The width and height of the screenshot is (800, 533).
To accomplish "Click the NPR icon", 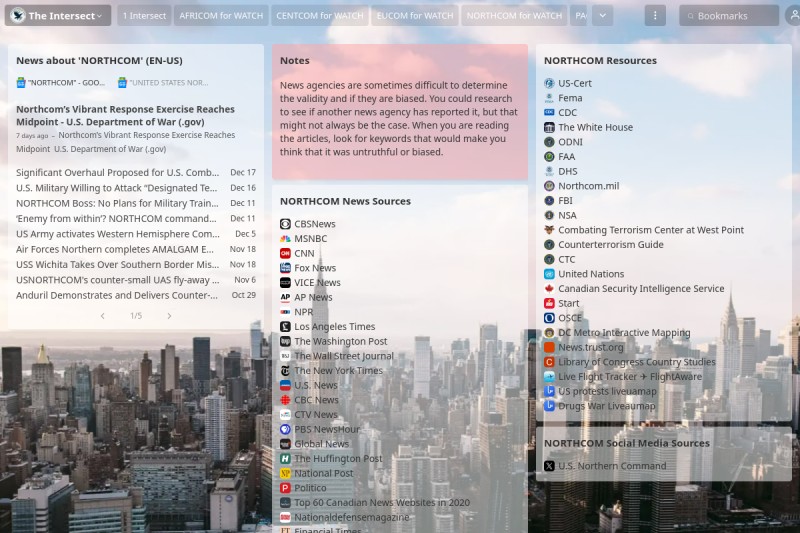I will click(285, 312).
